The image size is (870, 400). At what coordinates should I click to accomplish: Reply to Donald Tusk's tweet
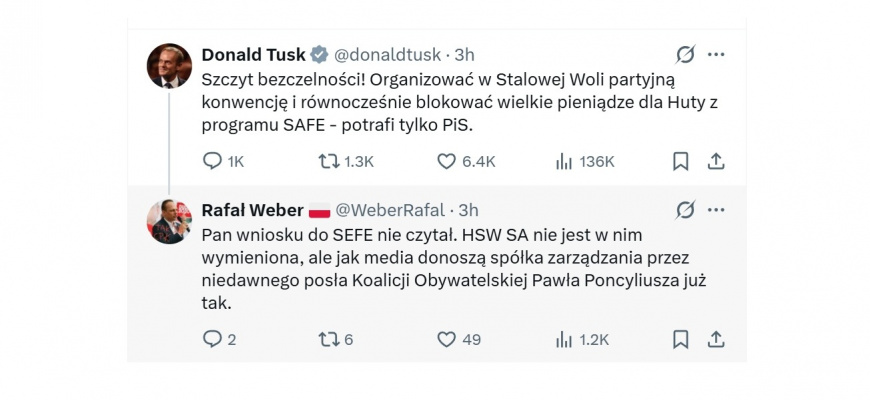coord(212,161)
